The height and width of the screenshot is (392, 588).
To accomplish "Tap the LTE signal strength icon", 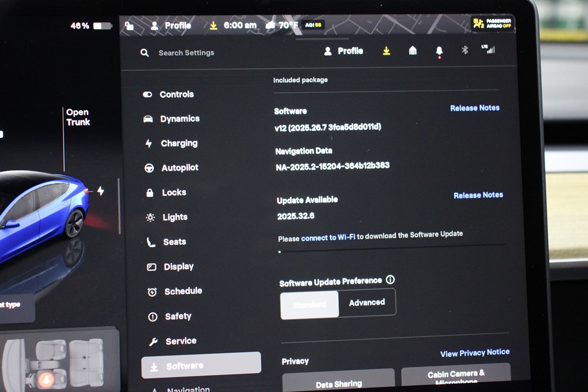I will (488, 49).
